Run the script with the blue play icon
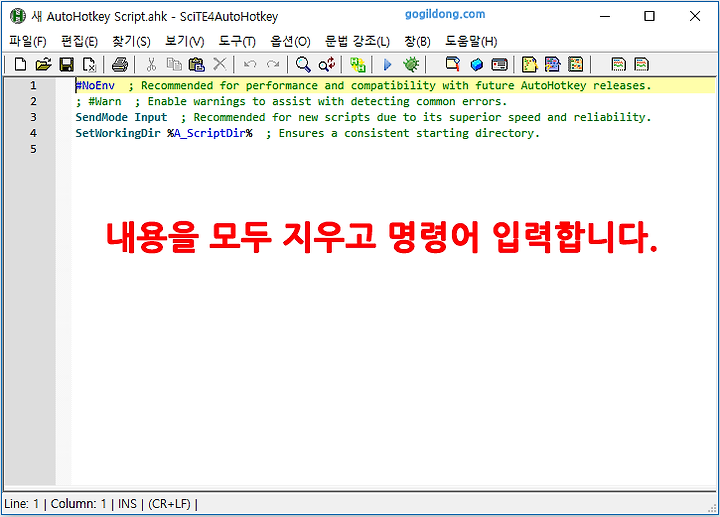 coord(388,64)
